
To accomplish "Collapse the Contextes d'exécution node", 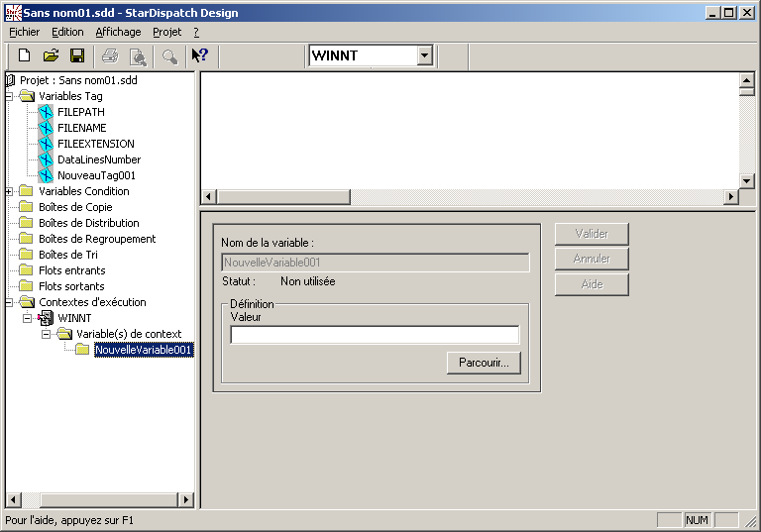I will click(x=10, y=302).
